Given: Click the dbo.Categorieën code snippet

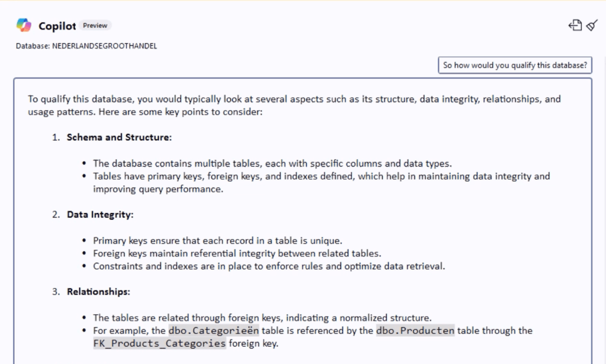Looking at the screenshot, I should [214, 331].
